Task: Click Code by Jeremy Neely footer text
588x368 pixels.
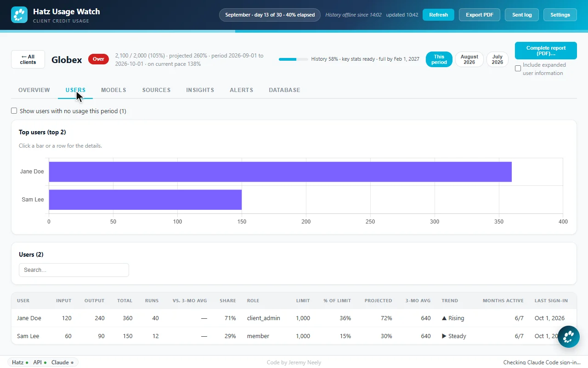Action: (294, 362)
